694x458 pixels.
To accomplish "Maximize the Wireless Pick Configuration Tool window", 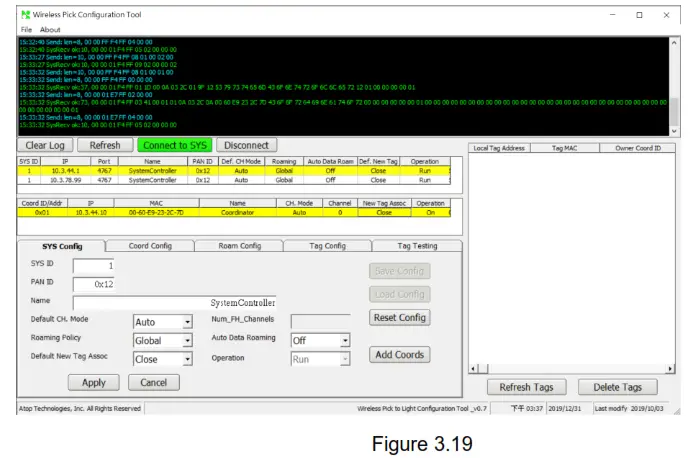I will pyautogui.click(x=639, y=15).
